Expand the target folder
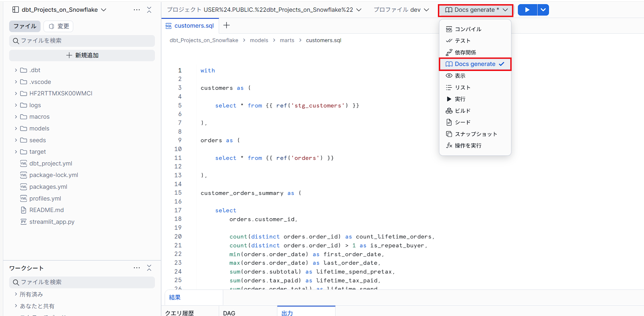This screenshot has width=644, height=316. pos(16,152)
